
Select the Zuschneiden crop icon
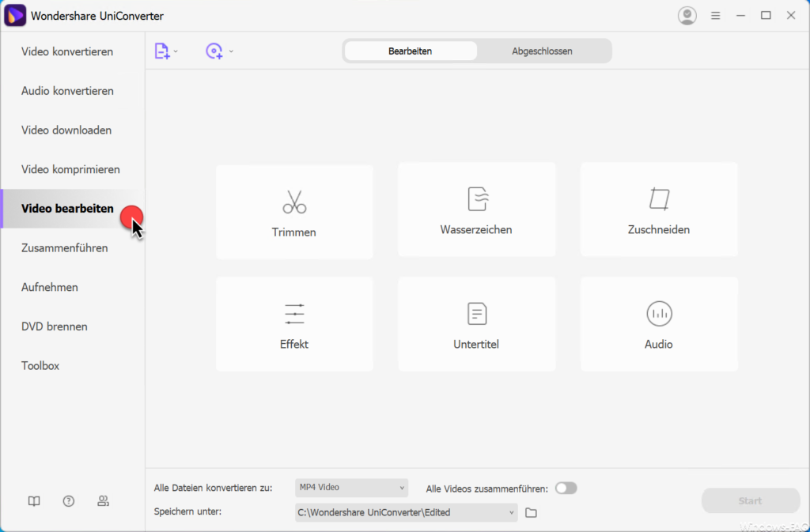[659, 199]
